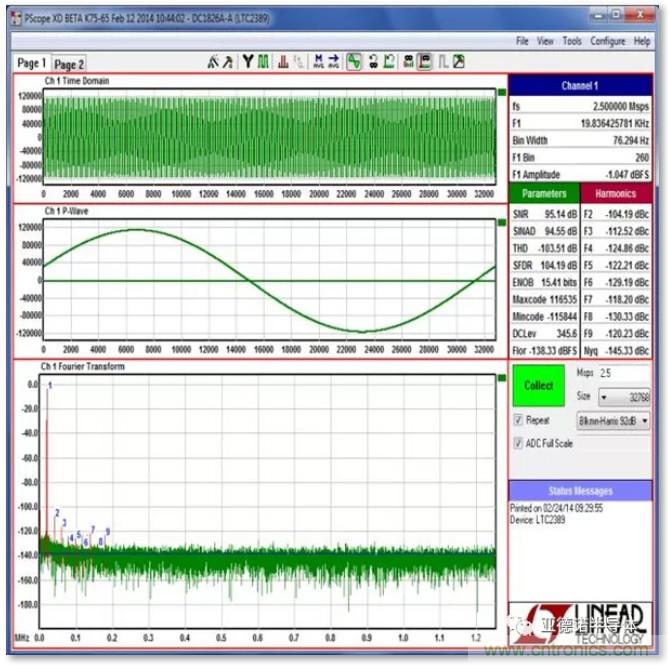Toggle the highlighted green waveform toolbar icon
Image resolution: width=668 pixels, height=665 pixels.
tap(354, 62)
